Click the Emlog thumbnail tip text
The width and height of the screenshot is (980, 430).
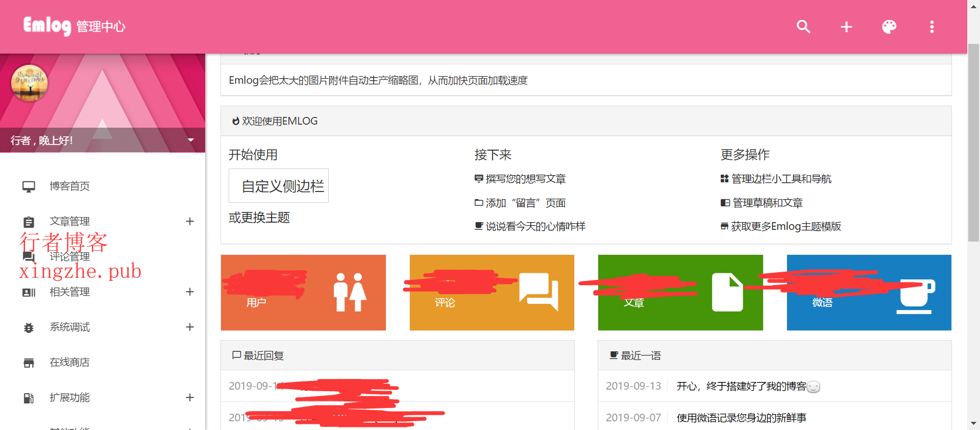378,80
